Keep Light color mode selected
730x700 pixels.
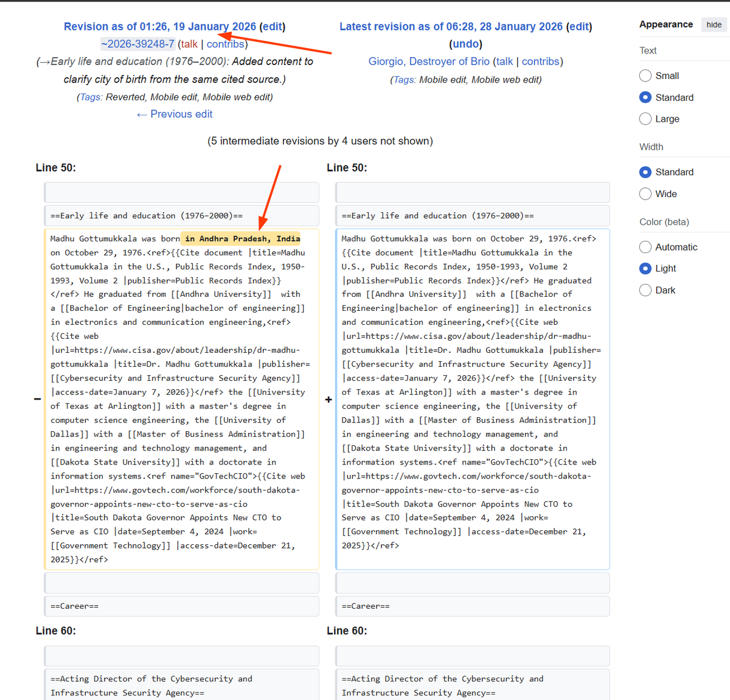[x=645, y=268]
